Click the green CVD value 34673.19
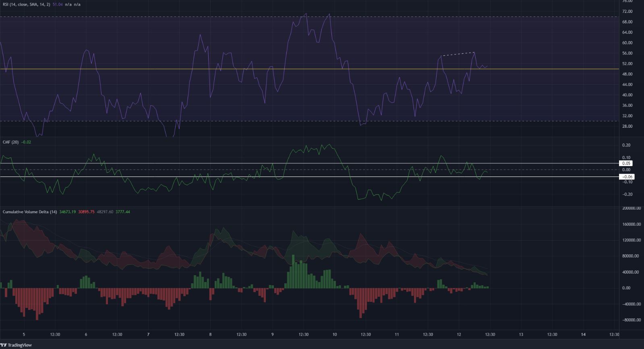Viewport: 644px width, 349px height. click(x=67, y=212)
